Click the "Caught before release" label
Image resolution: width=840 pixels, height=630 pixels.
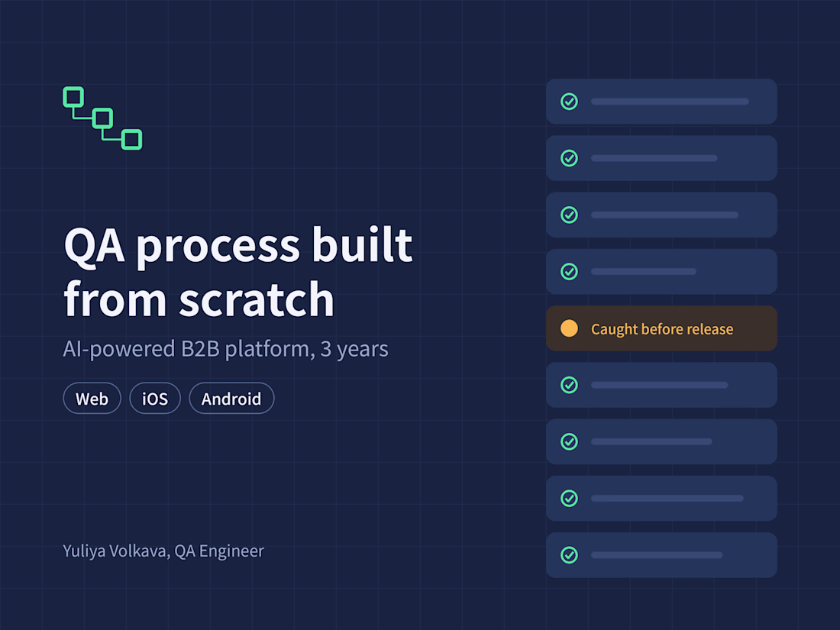[662, 329]
